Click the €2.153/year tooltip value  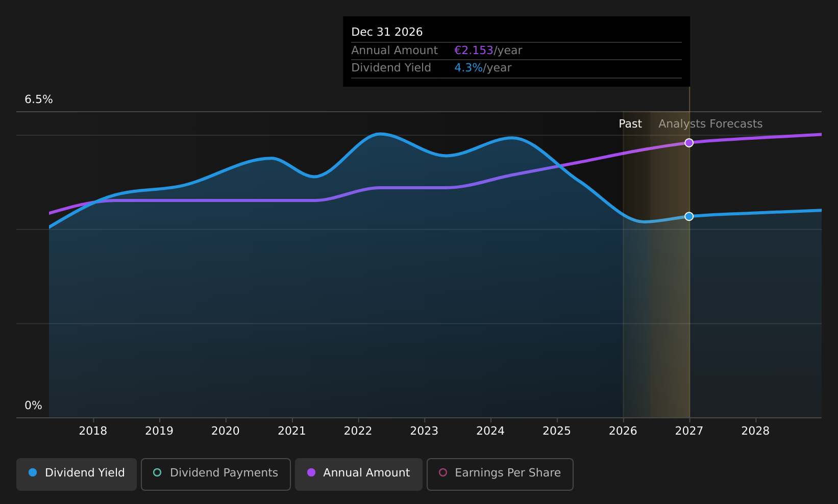[488, 51]
